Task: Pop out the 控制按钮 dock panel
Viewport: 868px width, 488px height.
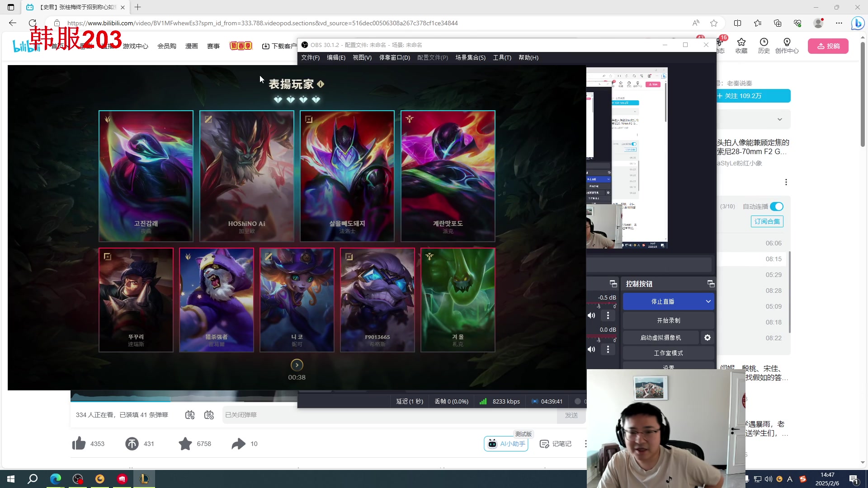Action: [711, 284]
